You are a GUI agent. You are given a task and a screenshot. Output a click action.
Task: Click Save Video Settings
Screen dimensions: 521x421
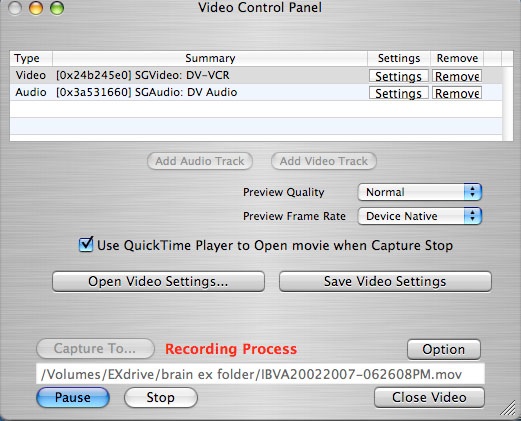385,281
